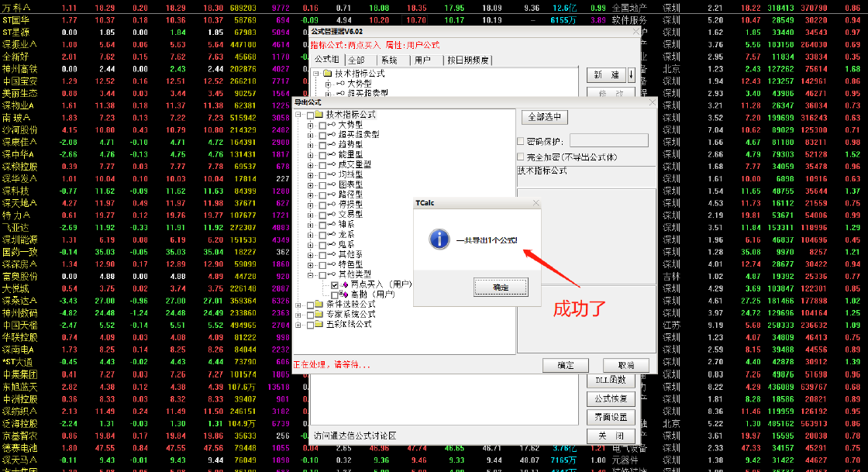
Task: Switch to the 按日期频度 tab
Action: point(468,60)
